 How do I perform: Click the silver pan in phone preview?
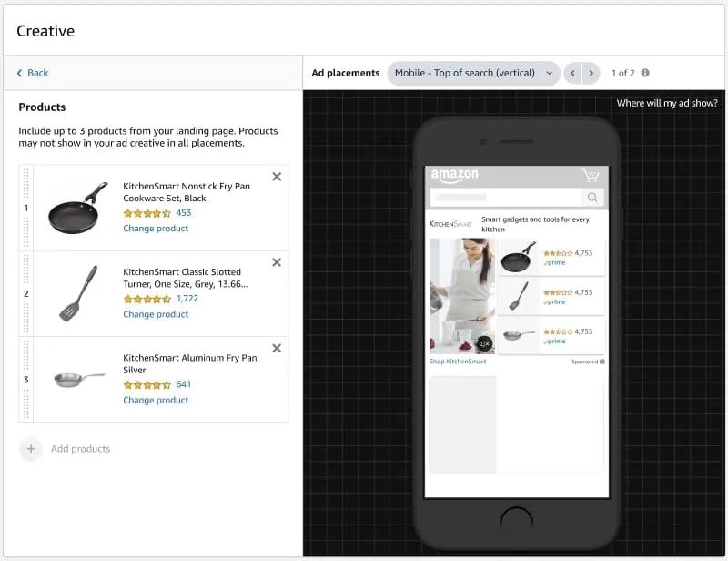(519, 334)
